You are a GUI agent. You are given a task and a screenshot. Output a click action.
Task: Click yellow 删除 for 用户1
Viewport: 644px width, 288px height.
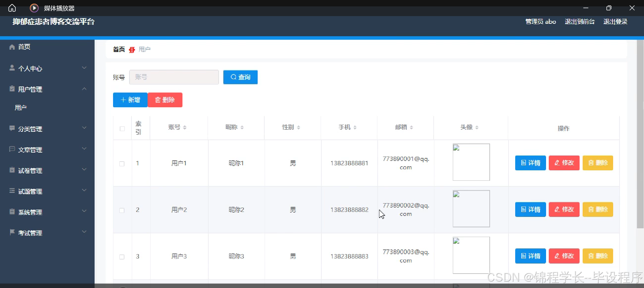click(x=598, y=163)
